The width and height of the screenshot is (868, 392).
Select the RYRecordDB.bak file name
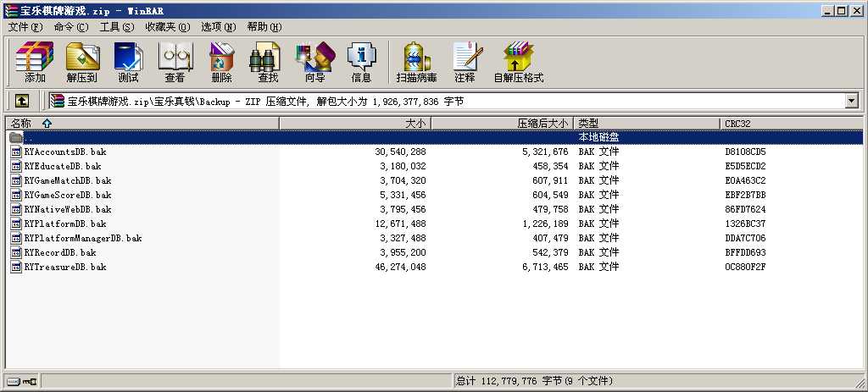tap(60, 252)
